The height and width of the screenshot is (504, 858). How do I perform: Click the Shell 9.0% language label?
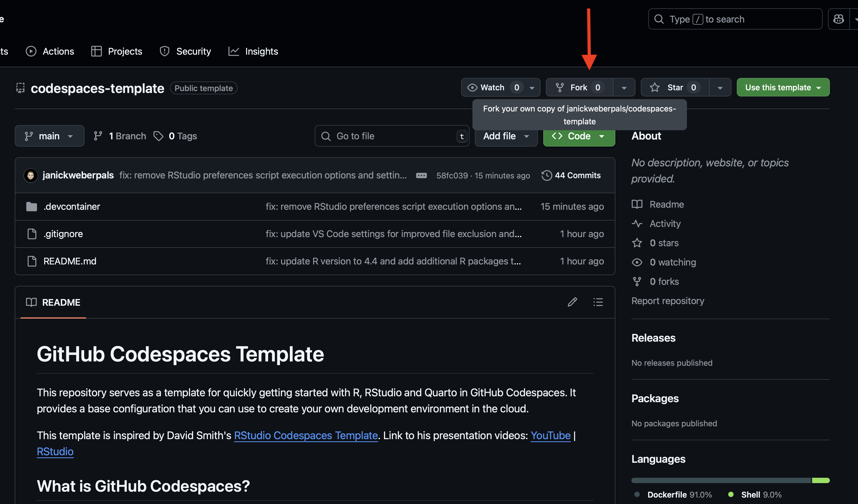pos(755,494)
